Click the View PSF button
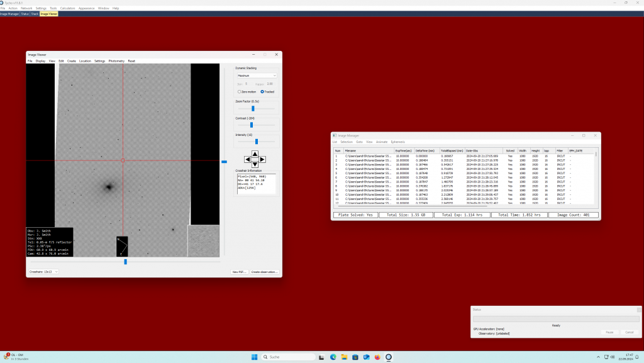 click(x=239, y=272)
